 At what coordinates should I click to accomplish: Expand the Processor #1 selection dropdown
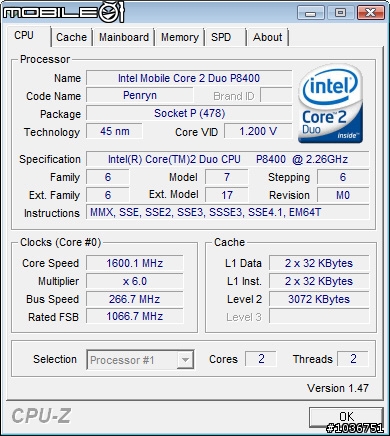coord(185,360)
